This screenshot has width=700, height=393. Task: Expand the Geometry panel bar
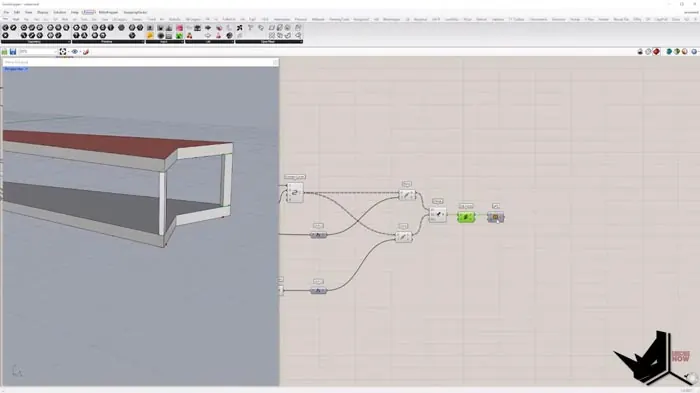tap(36, 42)
